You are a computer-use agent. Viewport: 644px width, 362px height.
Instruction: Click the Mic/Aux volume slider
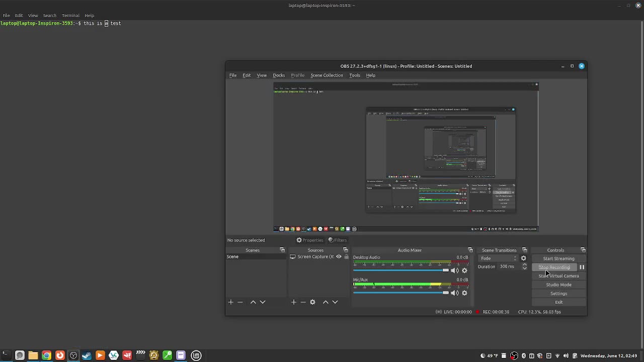point(400,293)
